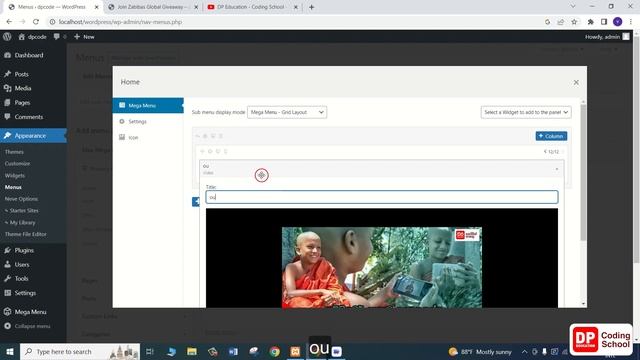Open Select a Widget to add dropdown

tap(526, 112)
